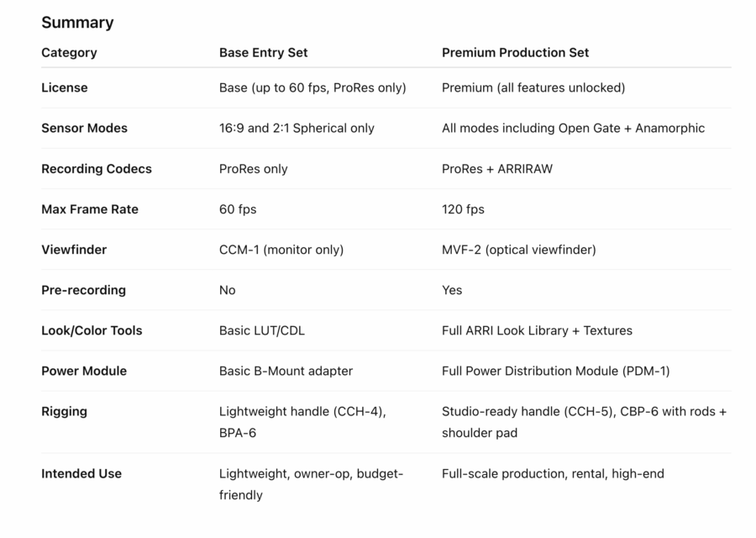
Task: Click the "Full ARRI Look Library + Textures" cell
Action: (537, 330)
